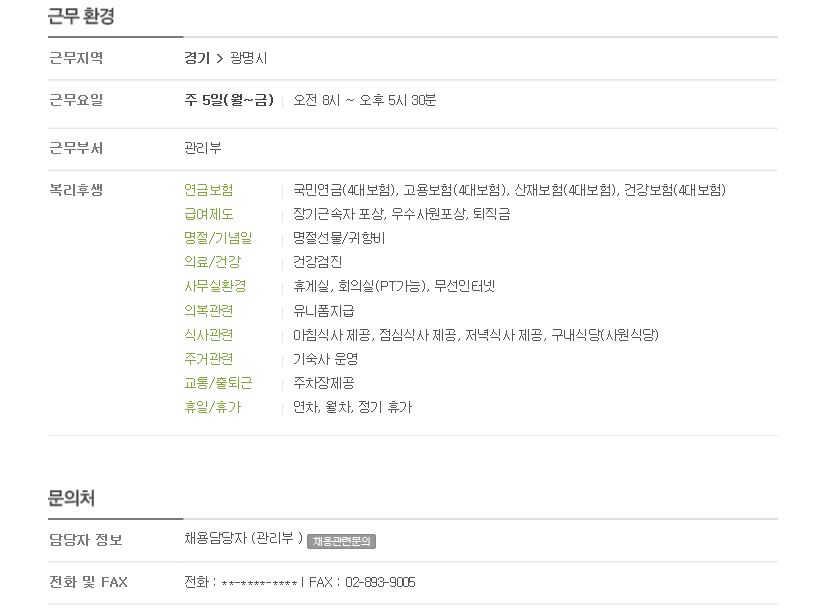The width and height of the screenshot is (825, 616).
Task: Click the 채용관련문의 badge button
Action: tap(341, 541)
